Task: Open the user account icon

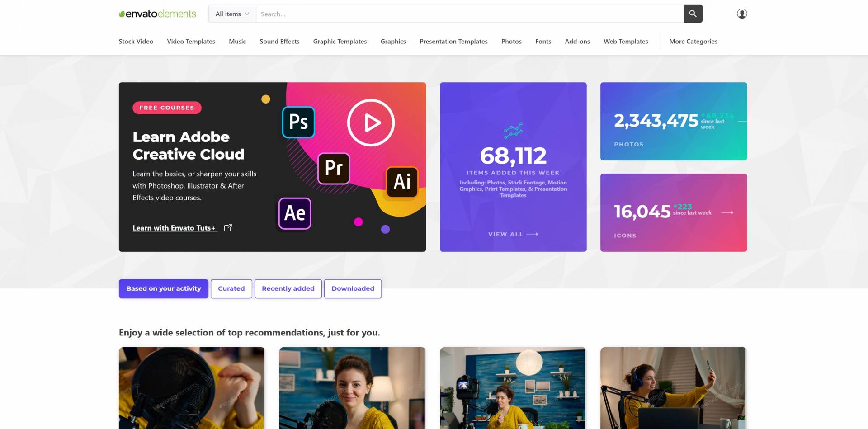Action: [742, 14]
